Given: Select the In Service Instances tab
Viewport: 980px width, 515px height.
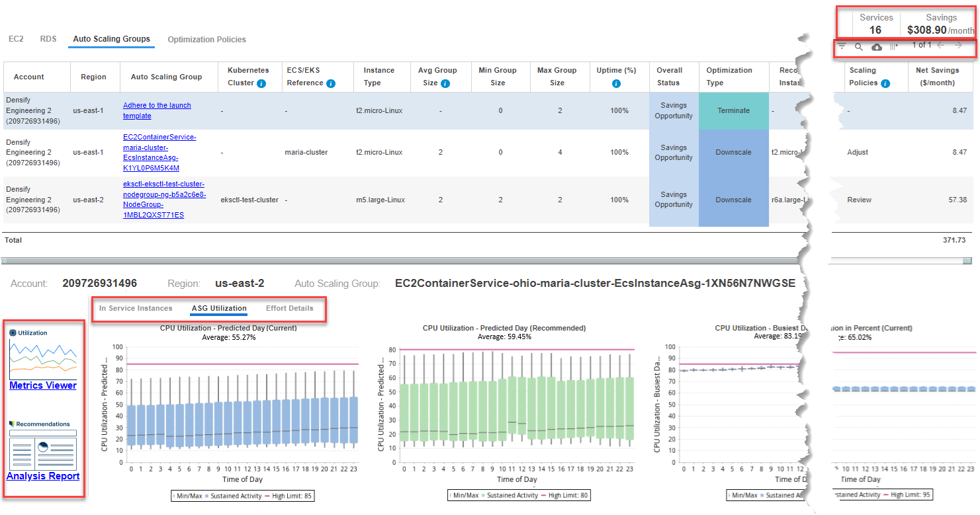Looking at the screenshot, I should pos(136,308).
